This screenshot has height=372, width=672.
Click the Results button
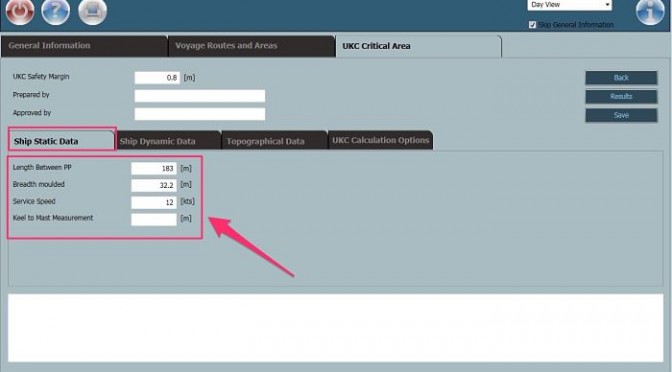[621, 96]
